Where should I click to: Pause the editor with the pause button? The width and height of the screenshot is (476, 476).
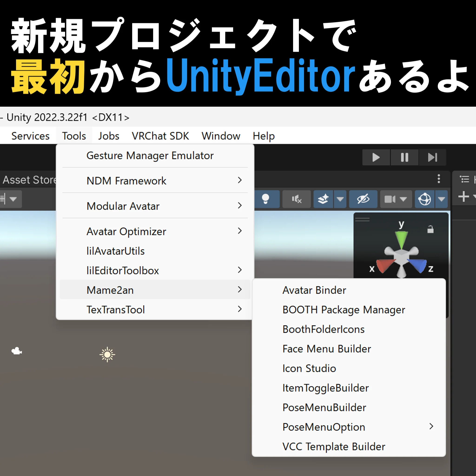coord(404,157)
